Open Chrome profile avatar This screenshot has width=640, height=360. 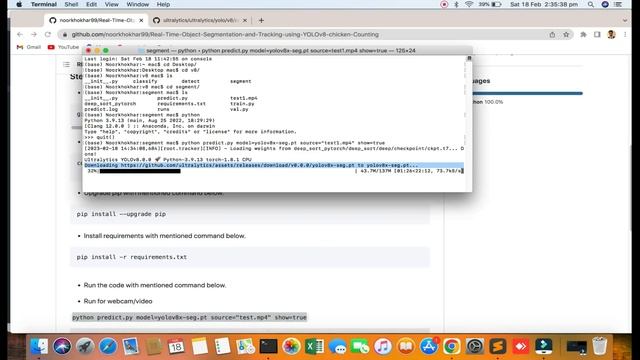[x=611, y=35]
